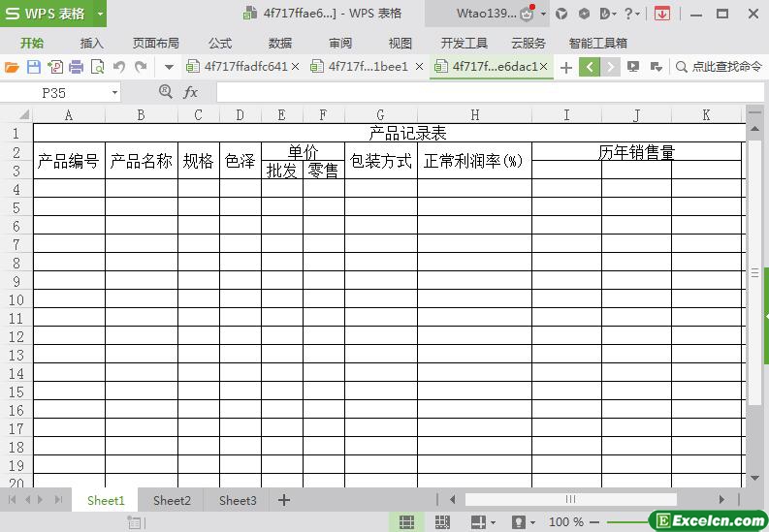
Task: Add a new document tab
Action: pyautogui.click(x=566, y=67)
